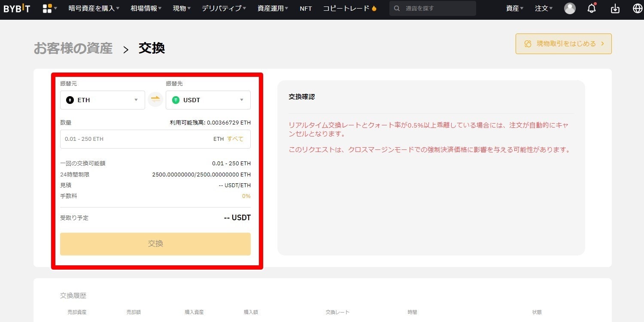Open the 振替先 USDT currency dropdown
644x322 pixels.
(x=208, y=100)
